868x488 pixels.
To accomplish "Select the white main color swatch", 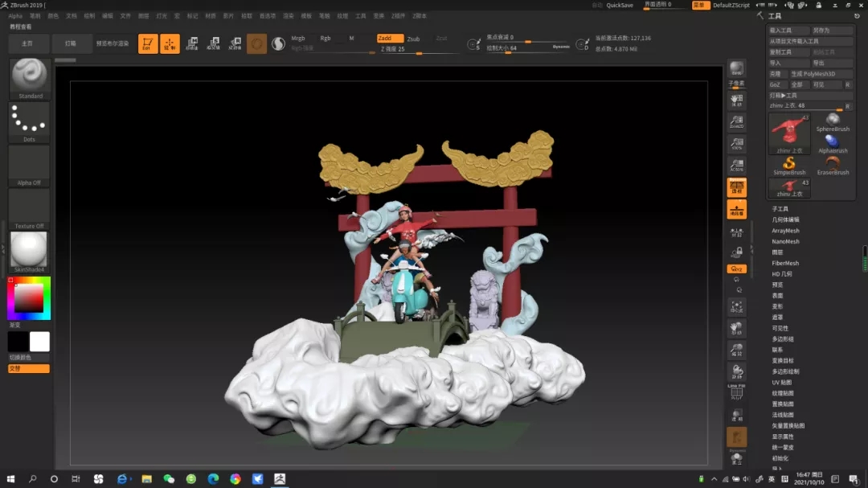I will 39,342.
